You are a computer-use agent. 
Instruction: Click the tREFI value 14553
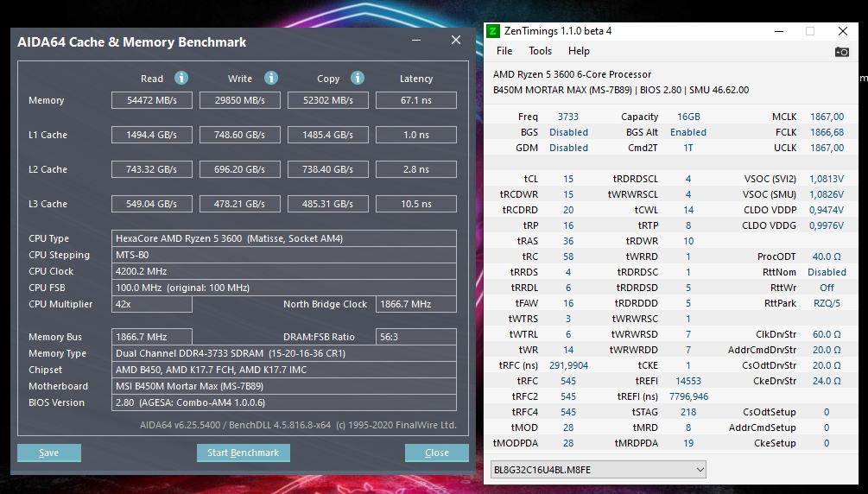[688, 381]
